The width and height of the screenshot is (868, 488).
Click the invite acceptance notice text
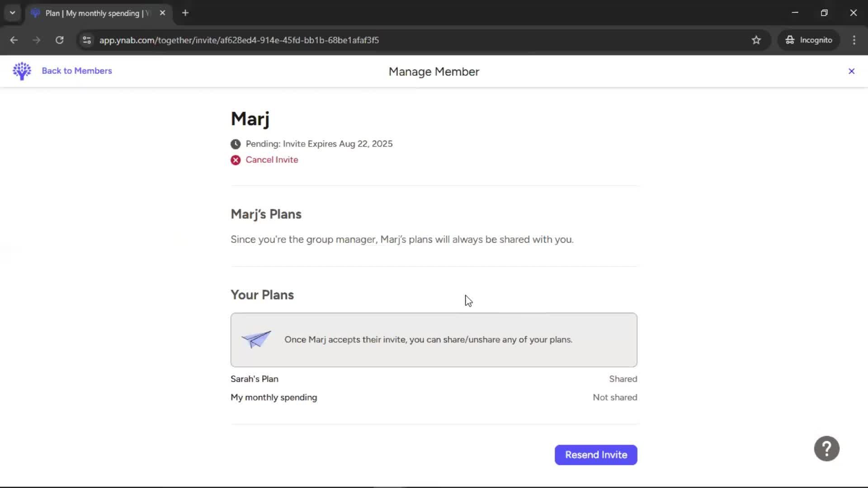pos(428,340)
